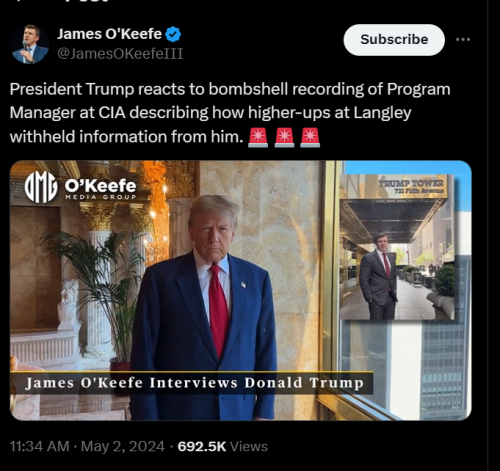Click the May 2, 2024 date

123,446
